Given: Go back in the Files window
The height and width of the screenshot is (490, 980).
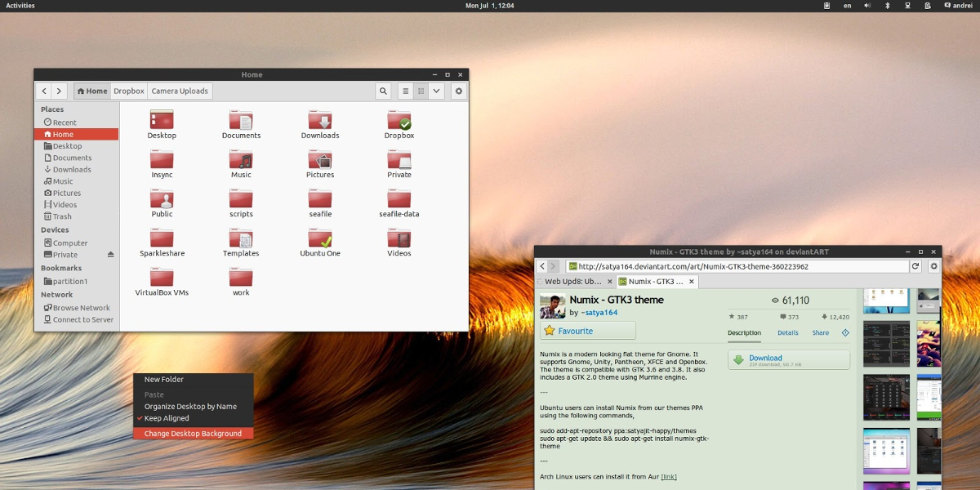Looking at the screenshot, I should pyautogui.click(x=44, y=91).
